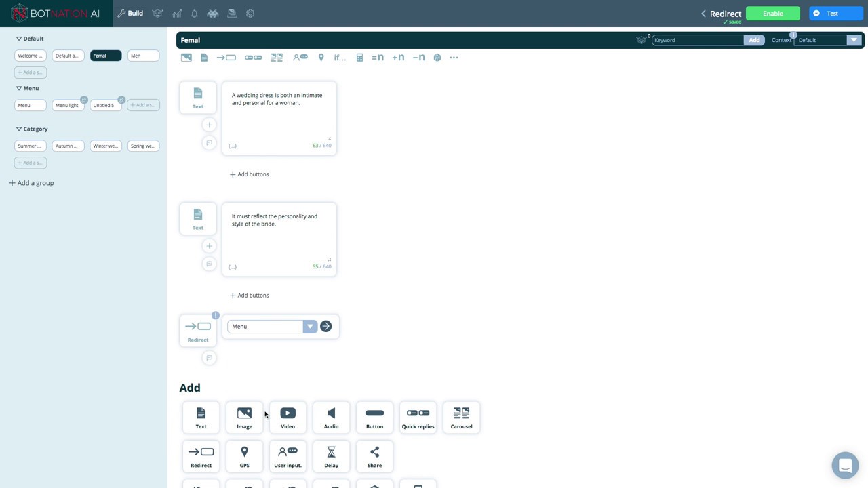Click the Enable button

pos(772,14)
